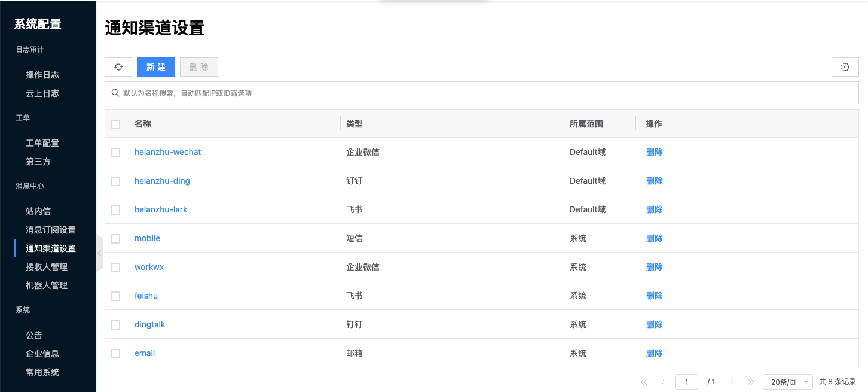Open table column settings gear icon
The width and height of the screenshot is (868, 392).
tap(845, 67)
